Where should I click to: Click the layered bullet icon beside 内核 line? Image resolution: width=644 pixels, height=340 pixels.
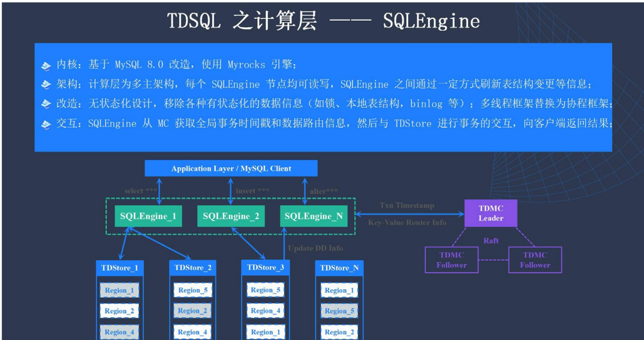click(46, 66)
